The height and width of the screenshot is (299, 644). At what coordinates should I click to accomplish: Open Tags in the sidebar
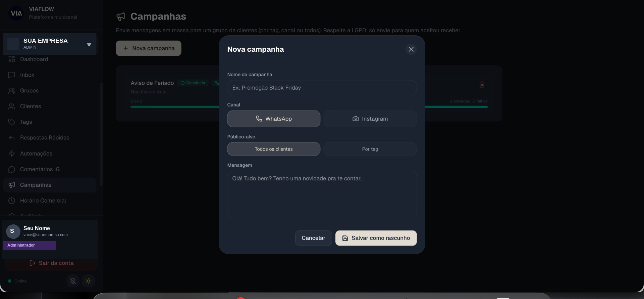50,122
